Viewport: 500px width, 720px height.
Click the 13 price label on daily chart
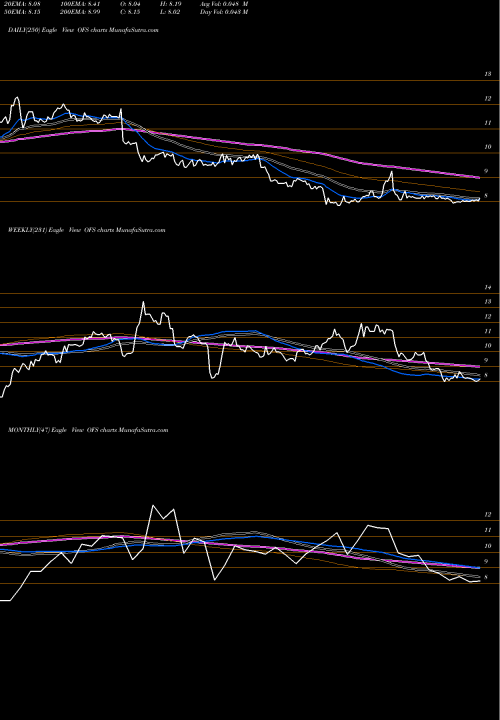click(488, 74)
